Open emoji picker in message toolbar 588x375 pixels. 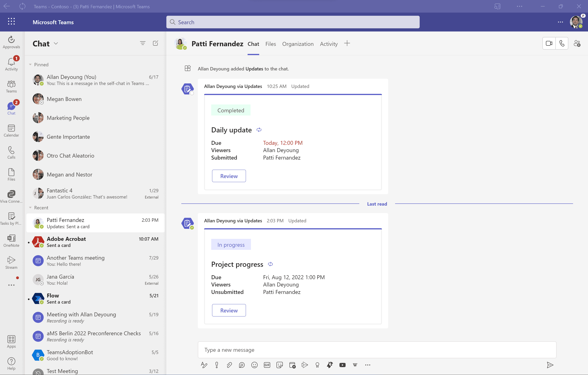coord(254,365)
